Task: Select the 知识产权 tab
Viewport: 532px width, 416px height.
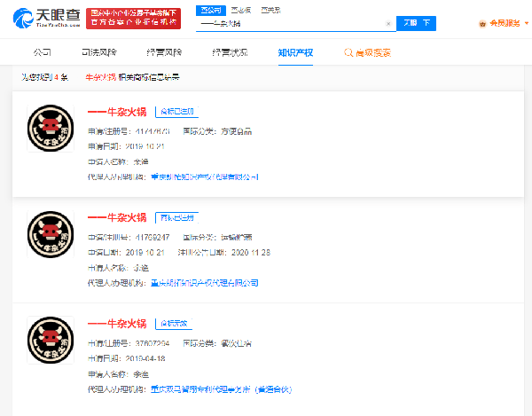Action: tap(294, 53)
